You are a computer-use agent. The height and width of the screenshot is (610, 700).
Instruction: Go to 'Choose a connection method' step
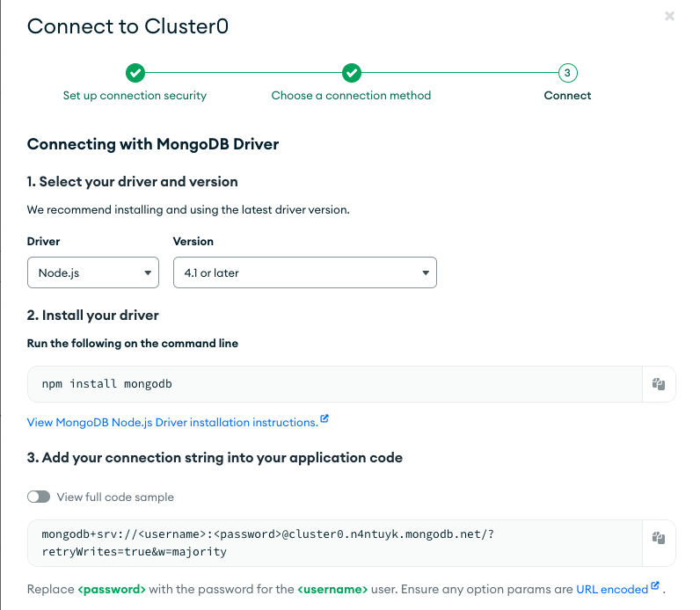351,96
